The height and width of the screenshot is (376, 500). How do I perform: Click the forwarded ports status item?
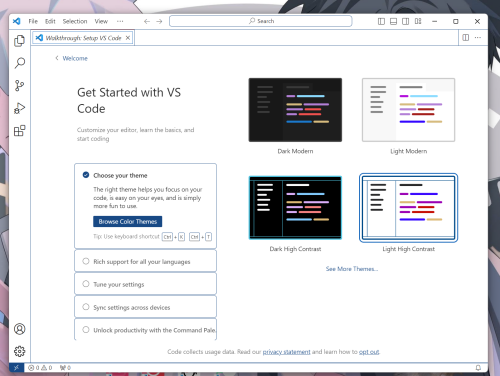coord(65,368)
